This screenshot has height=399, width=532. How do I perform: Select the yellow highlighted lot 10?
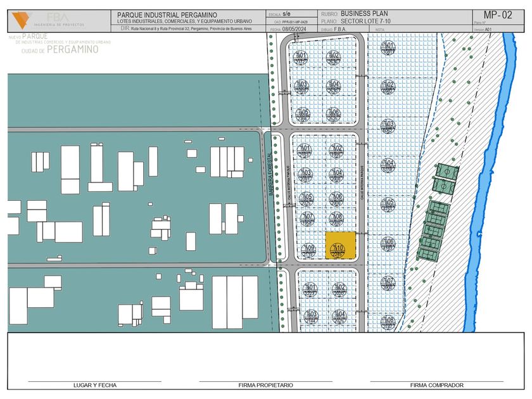pos(340,246)
